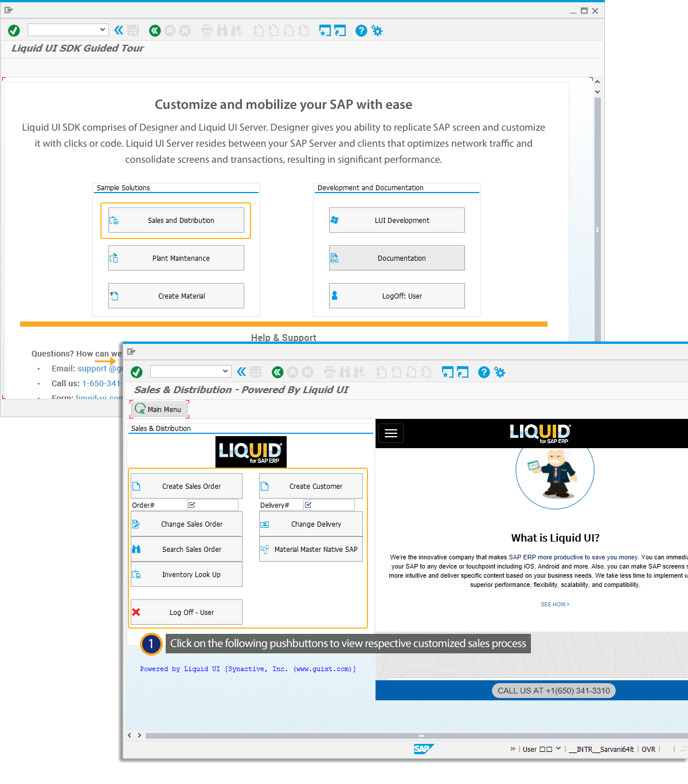Open the Help icon in Guided Tour window
Image resolution: width=688 pixels, height=784 pixels.
pyautogui.click(x=361, y=30)
